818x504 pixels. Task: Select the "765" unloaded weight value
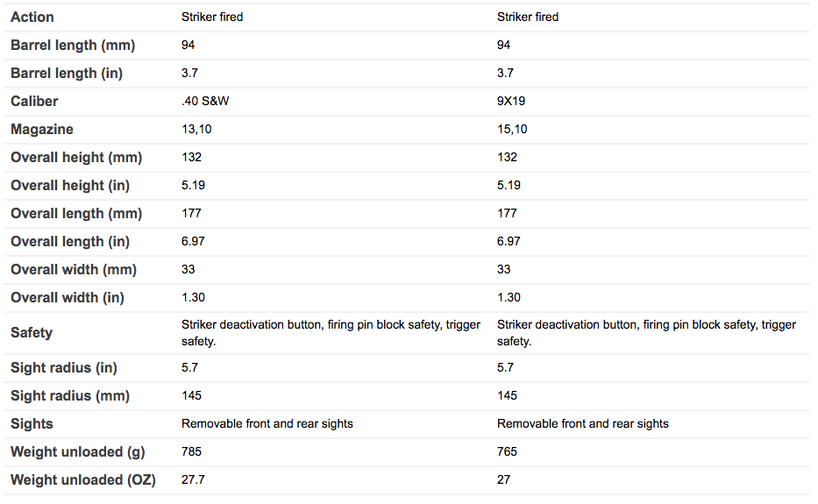[x=507, y=451]
